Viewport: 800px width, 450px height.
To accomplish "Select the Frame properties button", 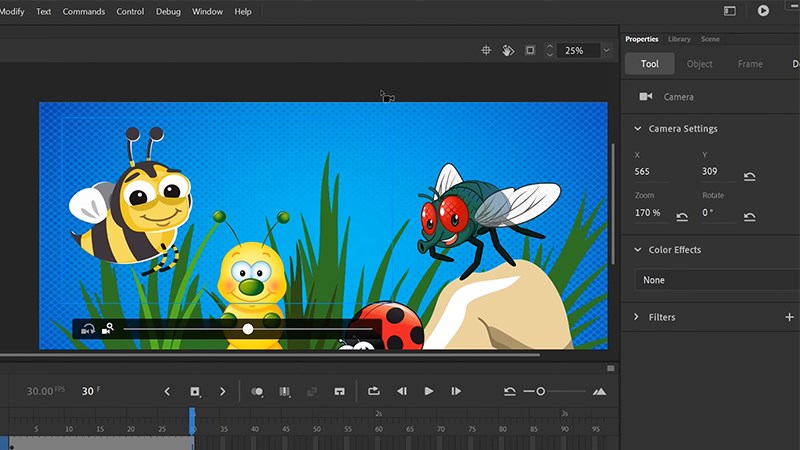I will pyautogui.click(x=750, y=64).
